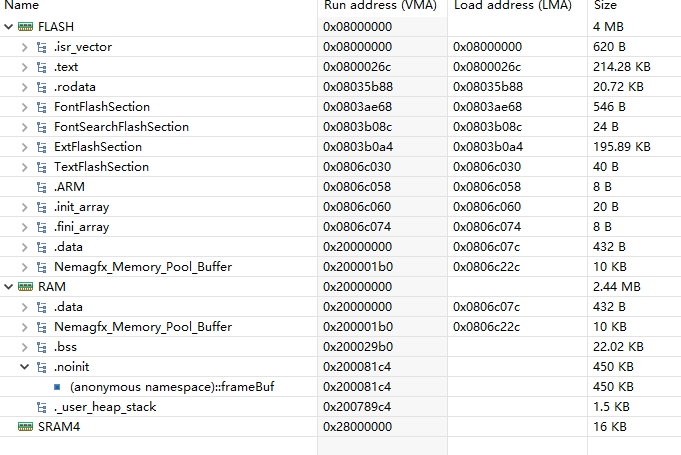The height and width of the screenshot is (455, 681).
Task: Collapse the .noinit section node
Action: click(x=25, y=367)
